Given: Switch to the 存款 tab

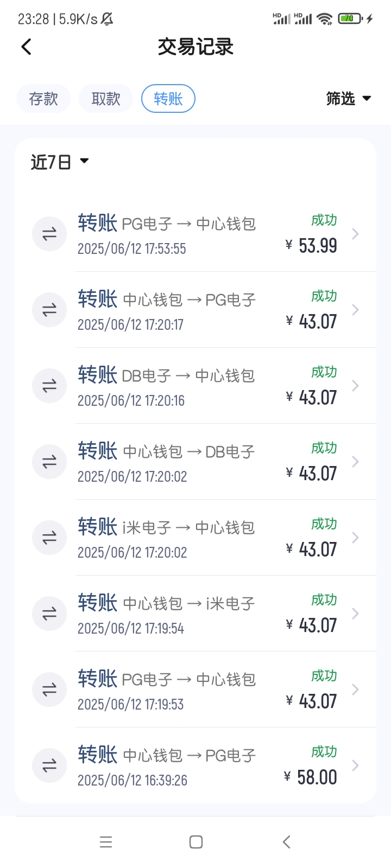Looking at the screenshot, I should 43,99.
